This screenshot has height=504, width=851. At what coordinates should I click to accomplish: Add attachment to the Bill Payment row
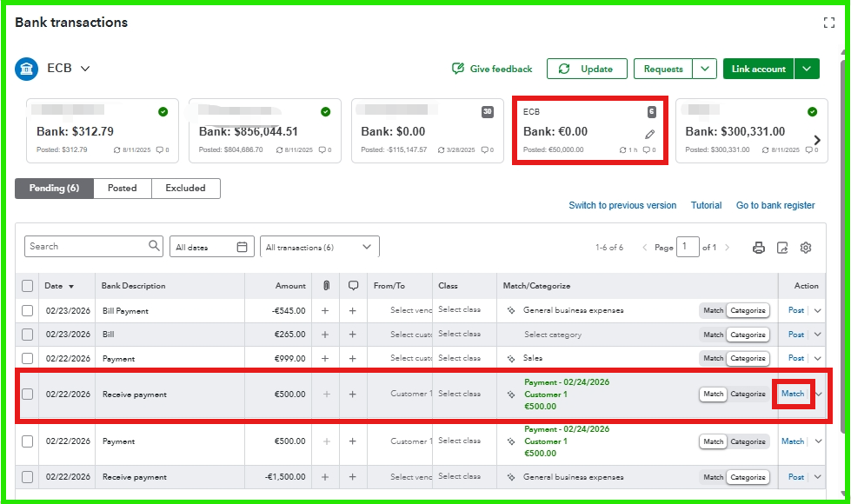tap(326, 310)
